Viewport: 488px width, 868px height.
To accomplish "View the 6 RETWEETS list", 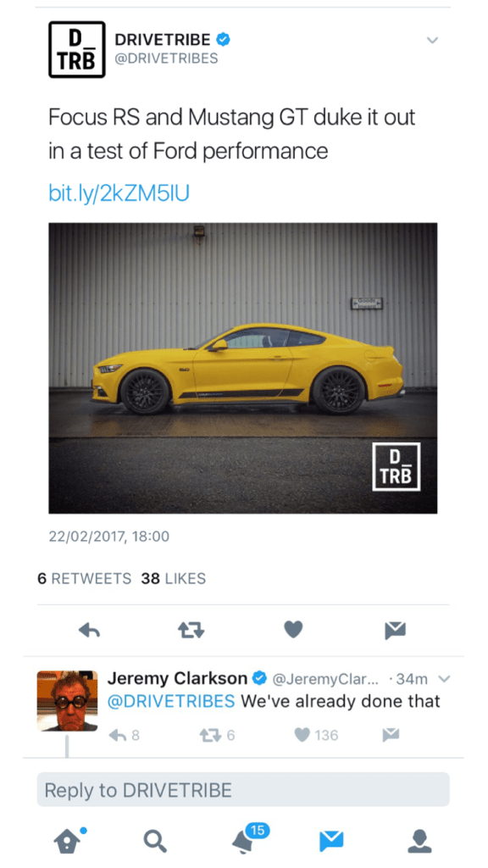I will pos(84,578).
